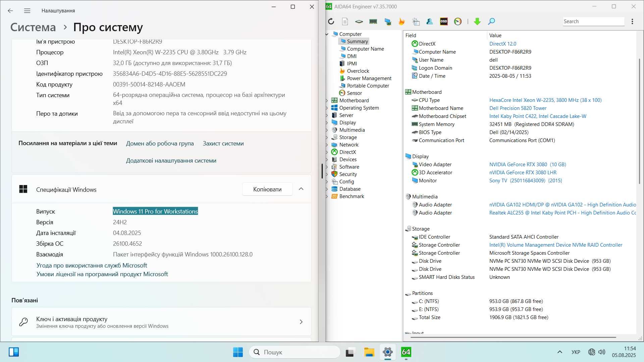This screenshot has width=644, height=362.
Task: Click the HexaCore Intel Xeon W-2235 value
Action: [x=545, y=100]
